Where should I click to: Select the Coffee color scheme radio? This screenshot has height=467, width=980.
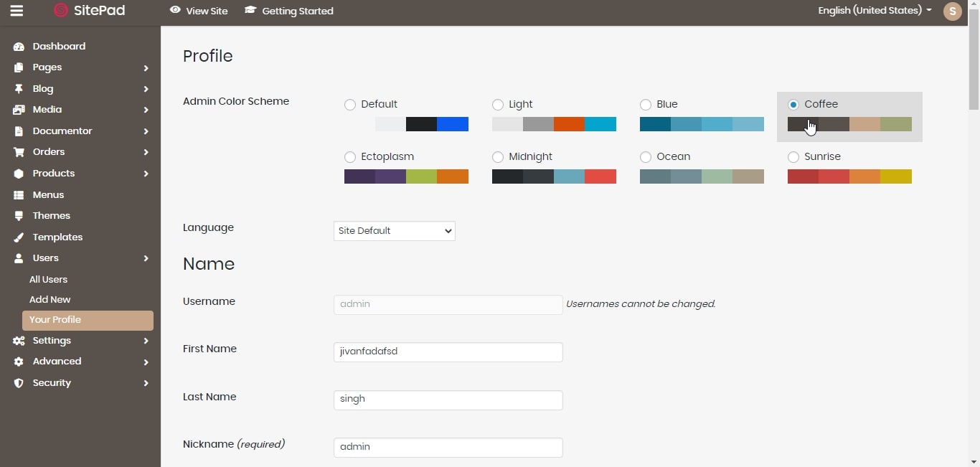click(x=793, y=105)
